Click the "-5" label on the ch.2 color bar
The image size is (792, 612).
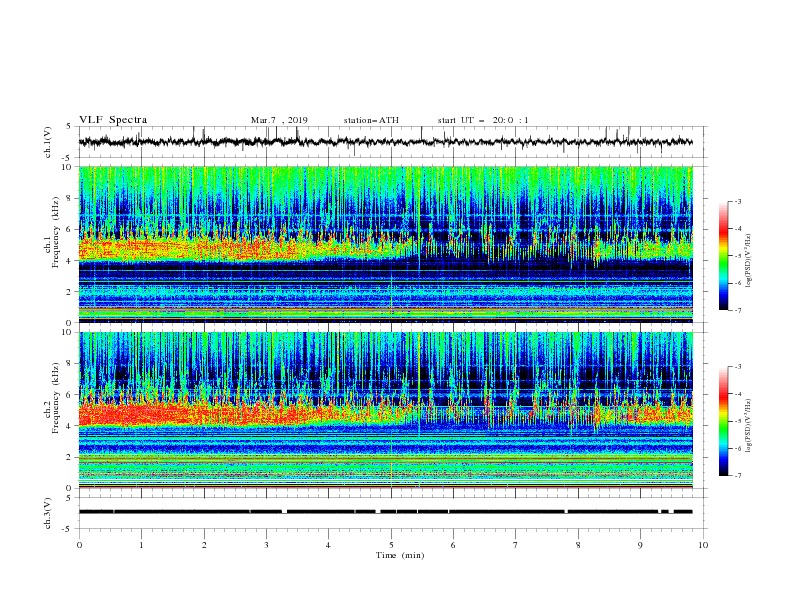point(738,421)
